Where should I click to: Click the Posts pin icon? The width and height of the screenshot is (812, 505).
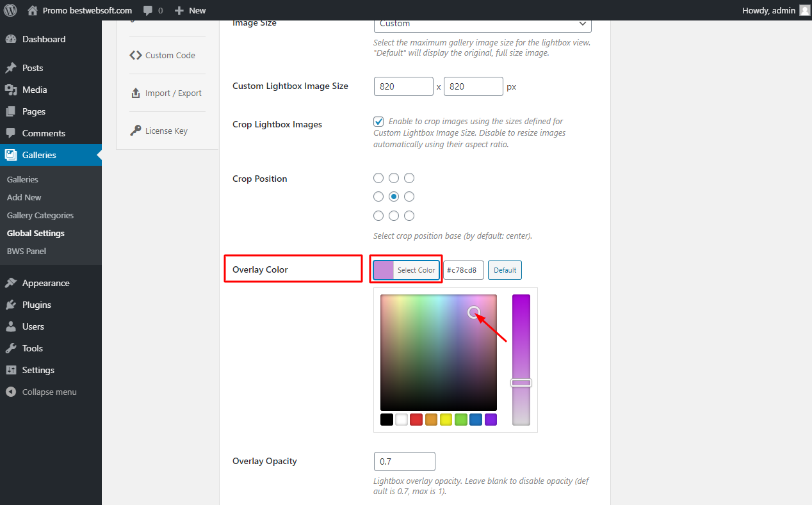click(x=11, y=68)
